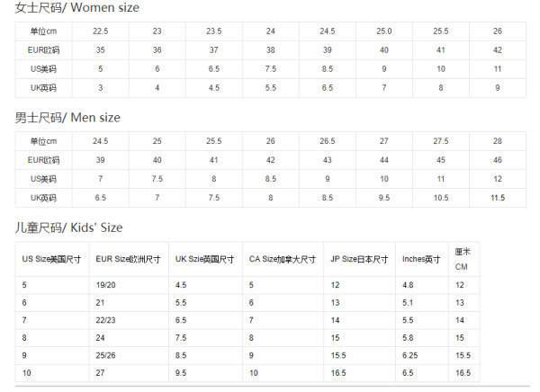This screenshot has width=540, height=392.
Task: Click the "22.5" cm cell in Women table
Action: (100, 31)
